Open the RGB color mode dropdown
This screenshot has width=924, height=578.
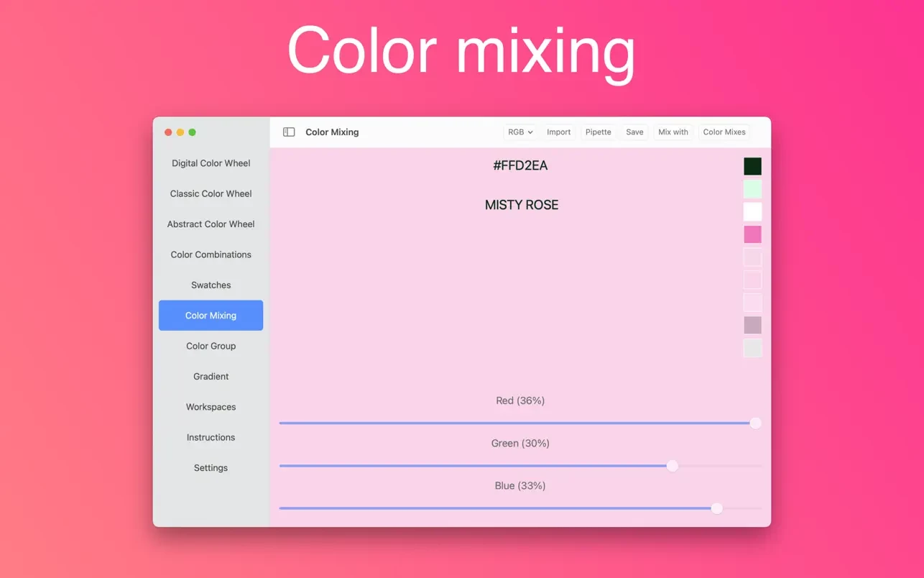(519, 132)
